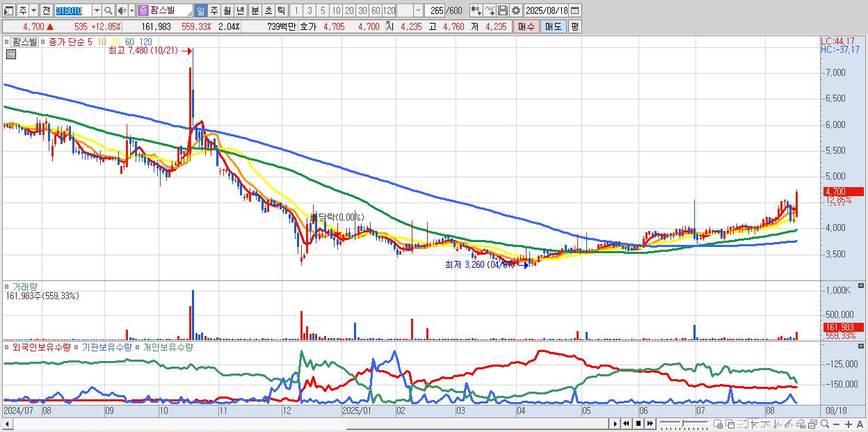The image size is (868, 432).
Task: Select the 일 daily period toggle
Action: (201, 10)
